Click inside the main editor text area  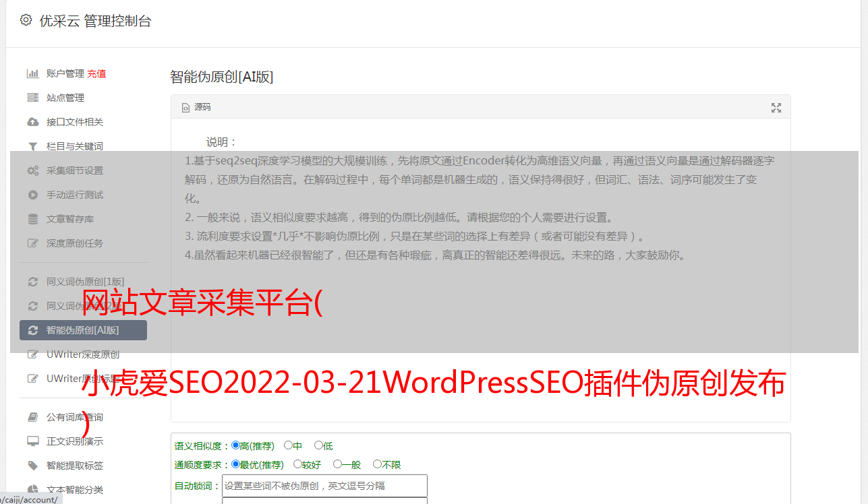[480, 270]
